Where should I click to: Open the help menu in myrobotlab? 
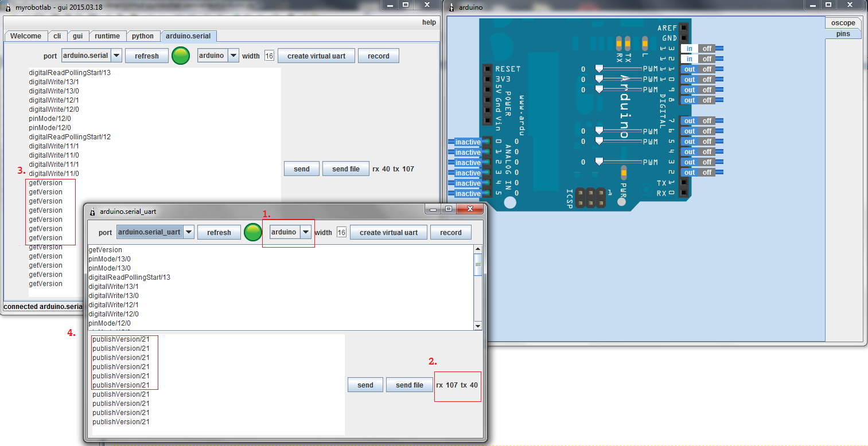pyautogui.click(x=429, y=22)
